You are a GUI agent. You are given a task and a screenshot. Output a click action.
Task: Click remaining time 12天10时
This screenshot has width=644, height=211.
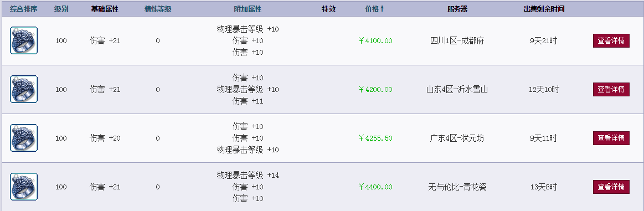pos(544,89)
